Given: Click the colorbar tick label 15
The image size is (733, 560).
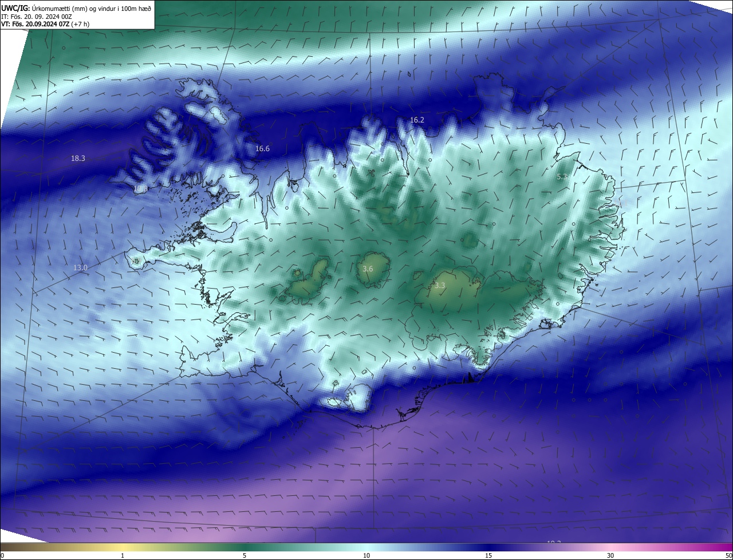Looking at the screenshot, I should click(x=488, y=555).
